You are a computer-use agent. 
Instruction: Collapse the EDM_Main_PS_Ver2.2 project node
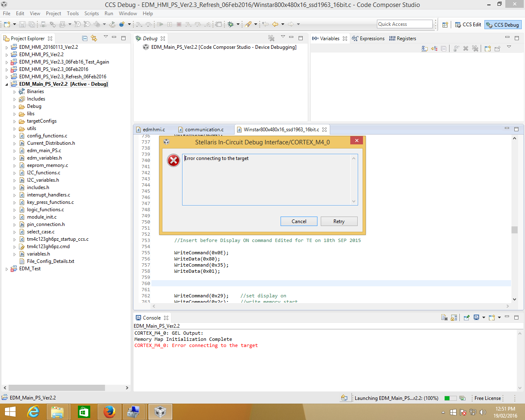tap(7, 84)
